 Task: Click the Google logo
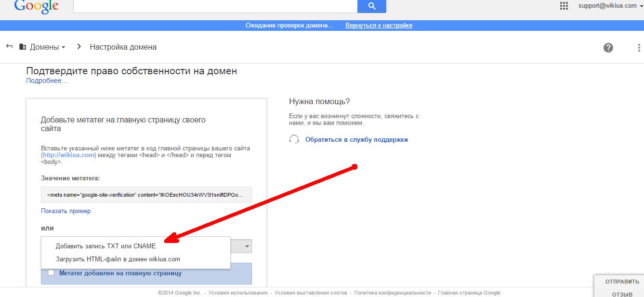(x=36, y=6)
